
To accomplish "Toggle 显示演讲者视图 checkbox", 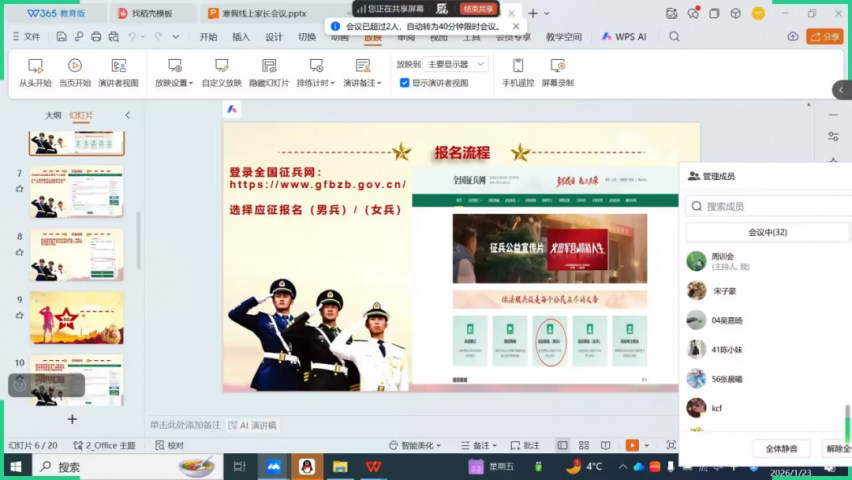I will pyautogui.click(x=404, y=83).
